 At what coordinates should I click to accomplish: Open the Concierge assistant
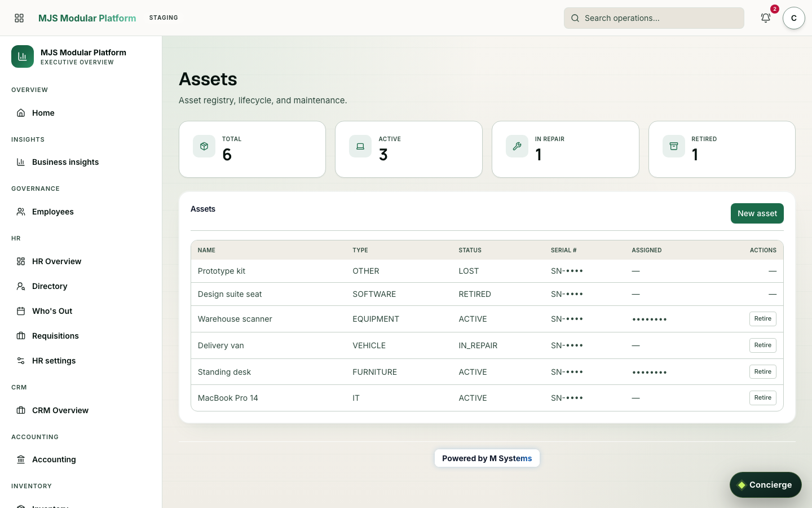coord(765,485)
